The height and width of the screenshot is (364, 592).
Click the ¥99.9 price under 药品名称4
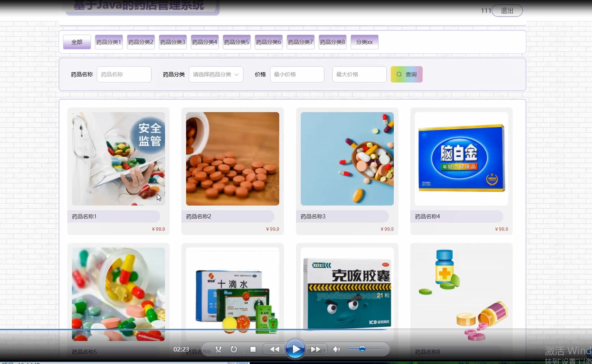pyautogui.click(x=502, y=229)
